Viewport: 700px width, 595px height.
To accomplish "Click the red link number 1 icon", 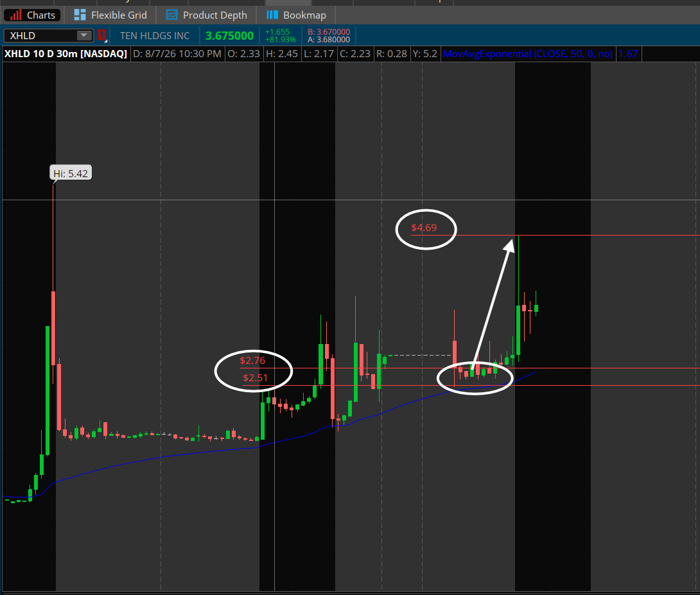I will (x=101, y=35).
